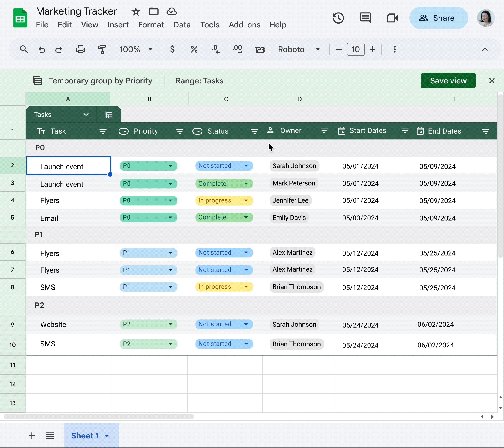Print the spreadsheet
The width and height of the screenshot is (504, 448).
pyautogui.click(x=80, y=49)
